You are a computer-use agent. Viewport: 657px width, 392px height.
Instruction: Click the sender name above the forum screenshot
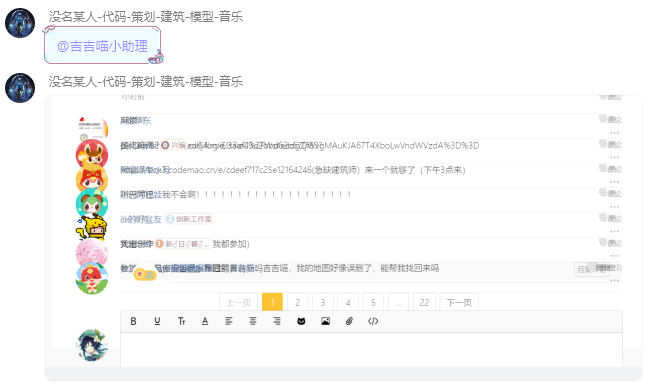pyautogui.click(x=145, y=82)
